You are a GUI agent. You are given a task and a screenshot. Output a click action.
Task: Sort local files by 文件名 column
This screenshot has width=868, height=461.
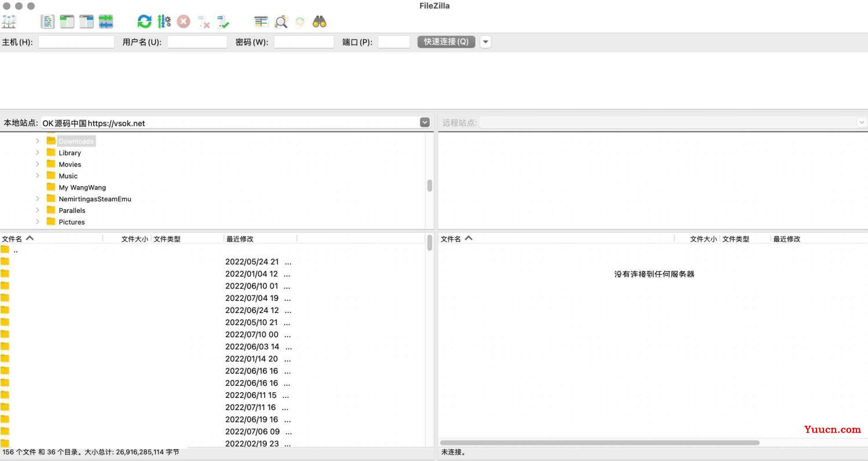click(x=52, y=238)
